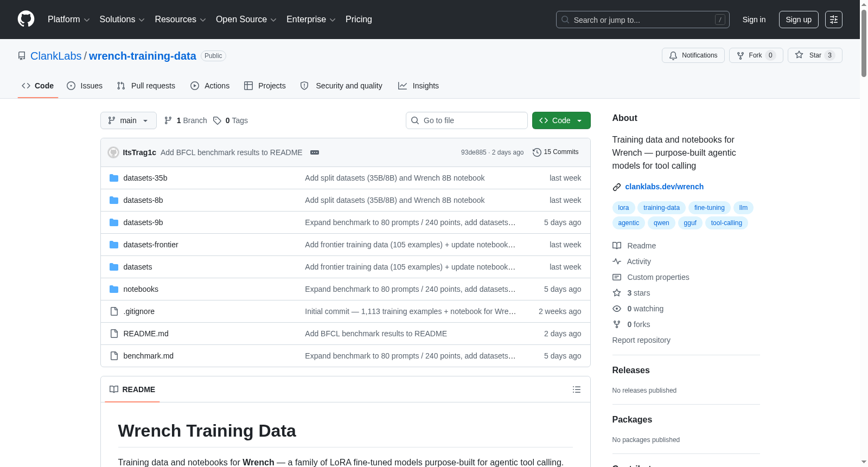
Task: Click the .gitignore file icon
Action: click(114, 311)
